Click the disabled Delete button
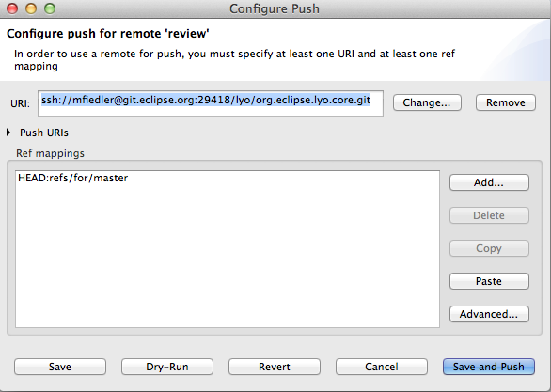This screenshot has width=551, height=392. (x=489, y=215)
